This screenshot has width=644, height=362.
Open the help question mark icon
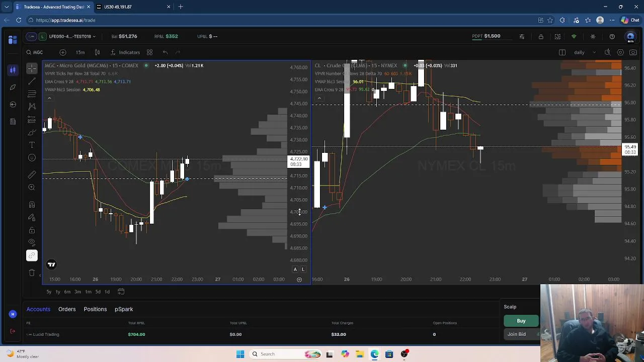click(x=612, y=36)
